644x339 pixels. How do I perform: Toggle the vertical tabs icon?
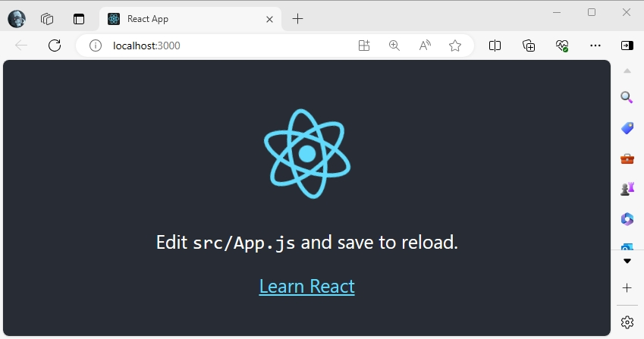click(79, 19)
